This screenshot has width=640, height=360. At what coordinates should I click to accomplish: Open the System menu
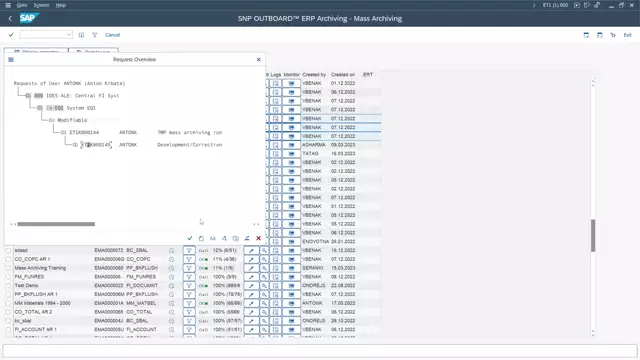41,5
